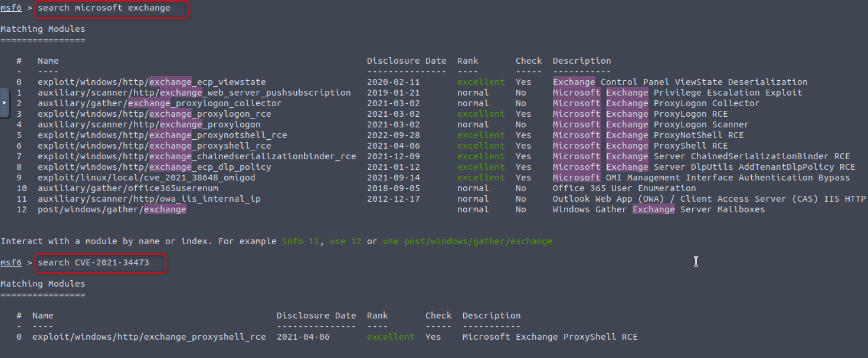Click the highlighted search microsoft exchange command
868x358 pixels.
click(x=110, y=8)
